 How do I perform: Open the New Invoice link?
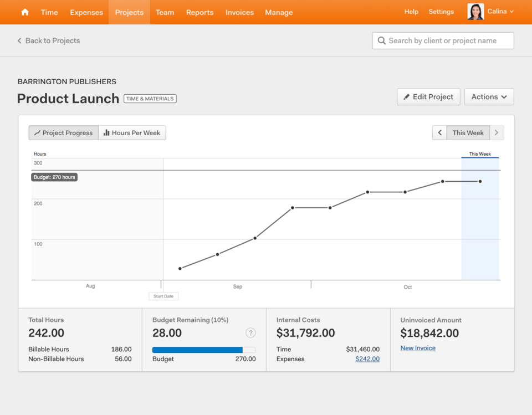417,347
